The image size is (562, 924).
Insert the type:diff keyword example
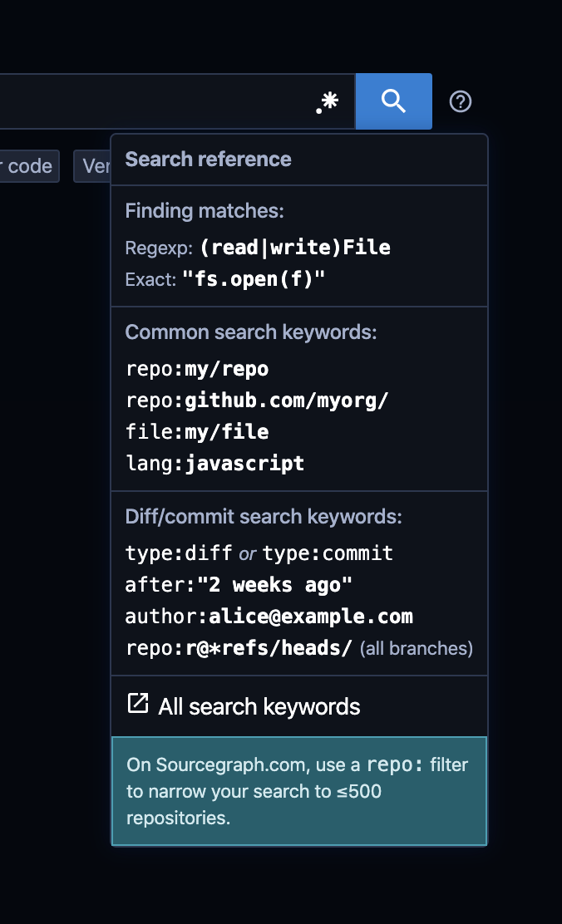click(x=179, y=553)
